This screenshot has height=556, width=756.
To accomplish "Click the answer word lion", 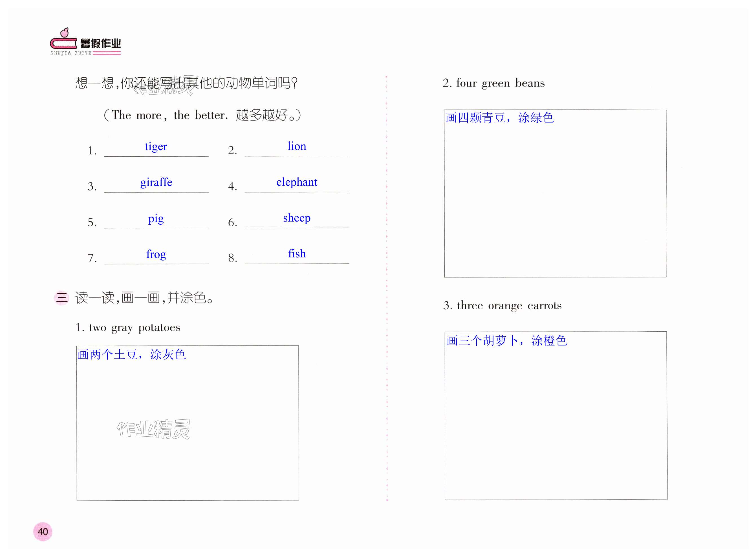I will coord(297,146).
